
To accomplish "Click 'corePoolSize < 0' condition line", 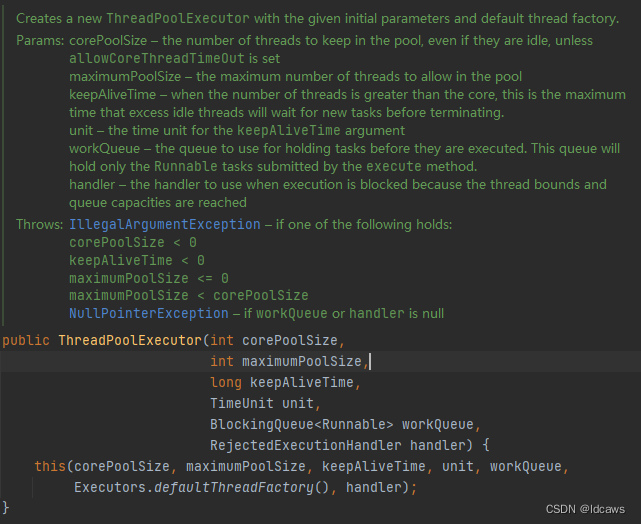I will (133, 242).
